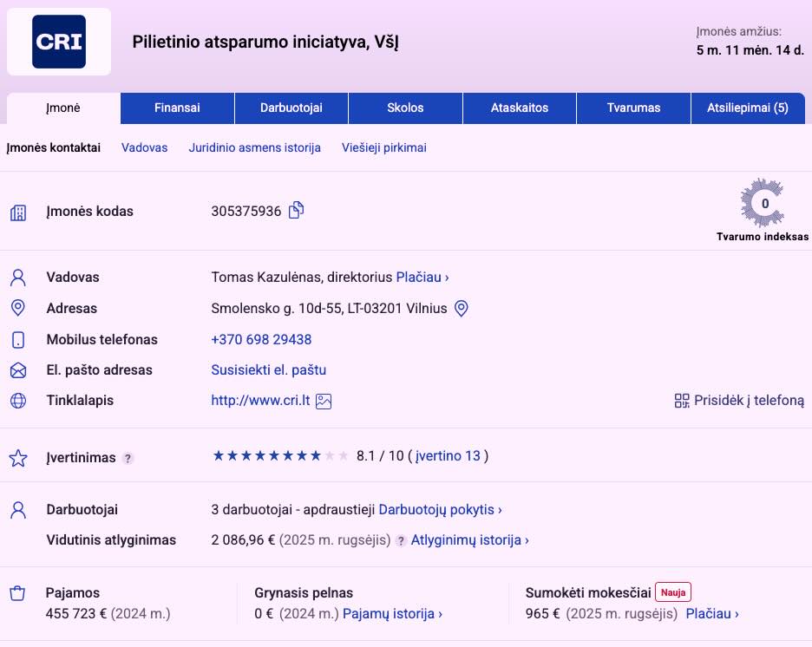Click the map pin icon after Vilnius address

462,309
